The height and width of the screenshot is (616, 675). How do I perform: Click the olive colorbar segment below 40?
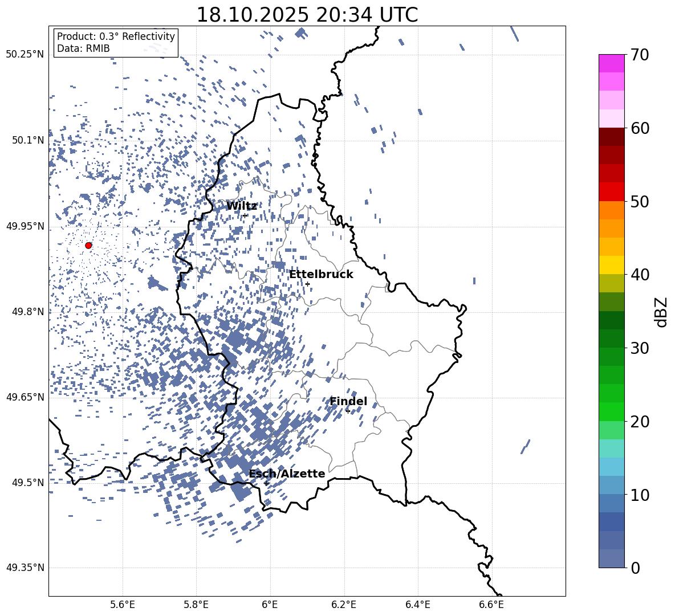tap(612, 283)
